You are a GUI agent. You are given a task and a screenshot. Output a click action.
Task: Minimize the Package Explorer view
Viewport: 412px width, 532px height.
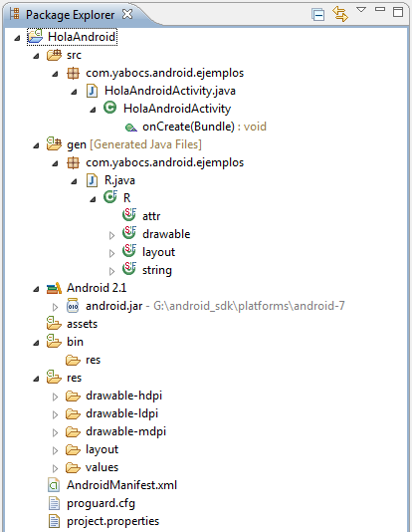point(380,9)
